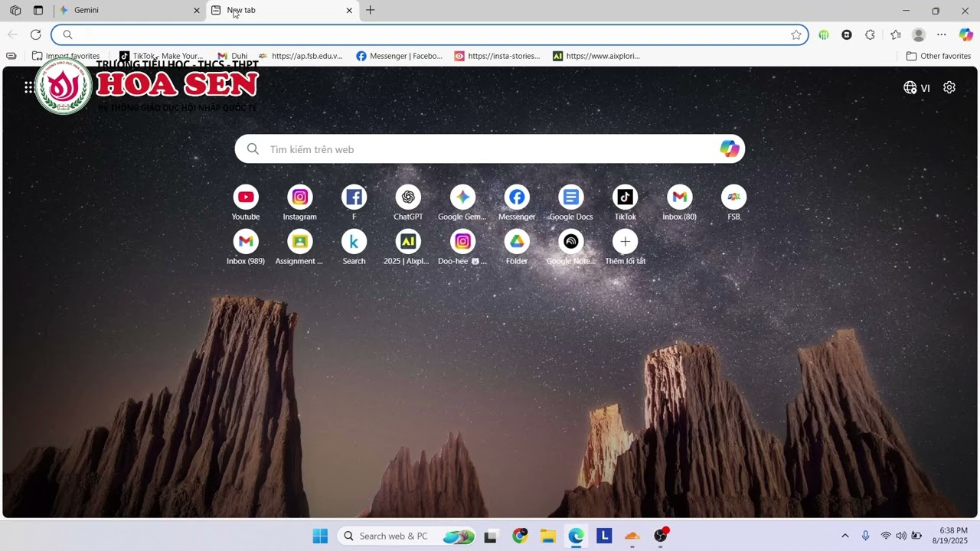Click the Search web & PC taskbar box

click(407, 536)
